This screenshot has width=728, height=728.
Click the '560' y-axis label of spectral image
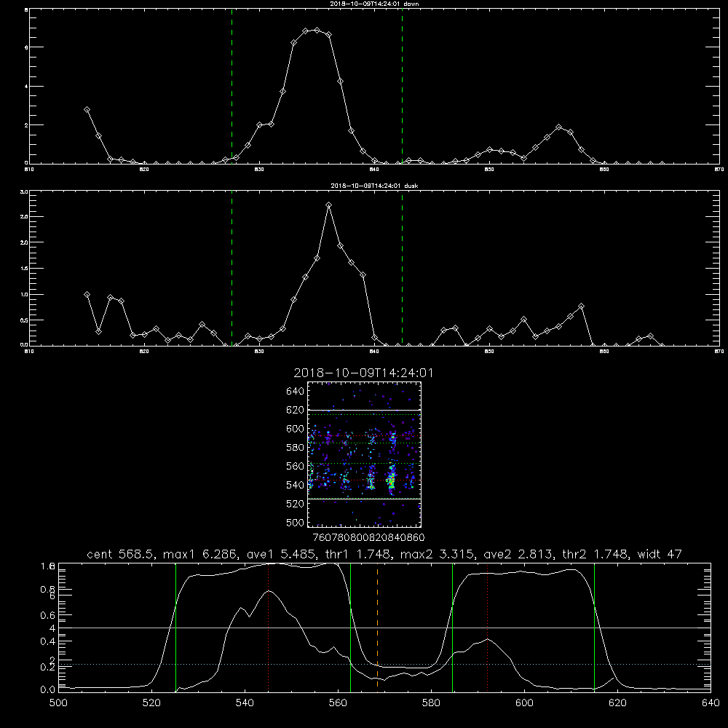pyautogui.click(x=296, y=466)
